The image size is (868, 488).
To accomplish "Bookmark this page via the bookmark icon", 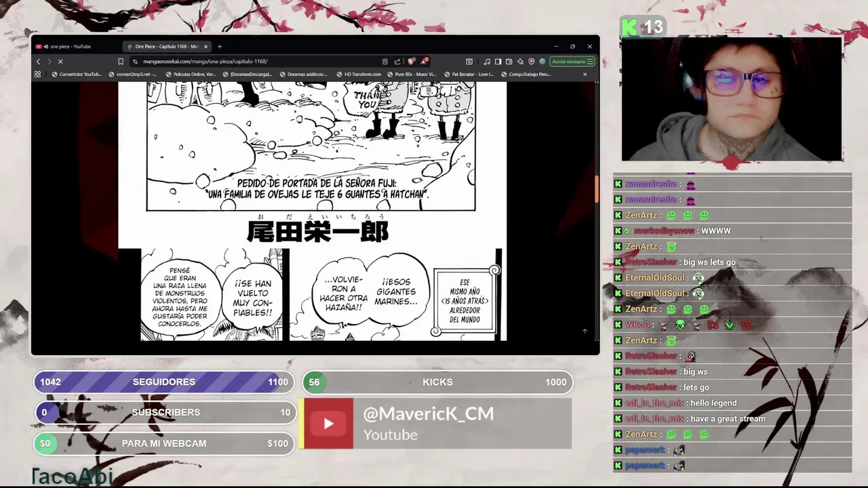I will click(121, 62).
